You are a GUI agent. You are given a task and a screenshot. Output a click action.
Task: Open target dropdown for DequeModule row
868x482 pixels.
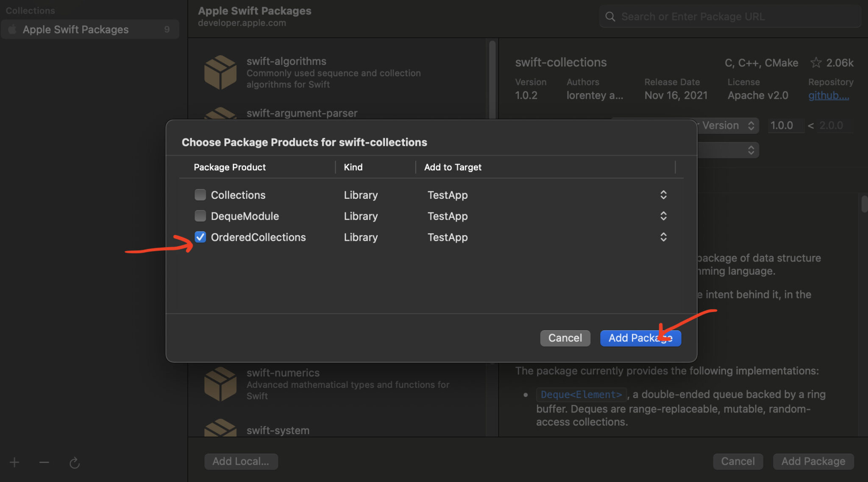tap(663, 216)
